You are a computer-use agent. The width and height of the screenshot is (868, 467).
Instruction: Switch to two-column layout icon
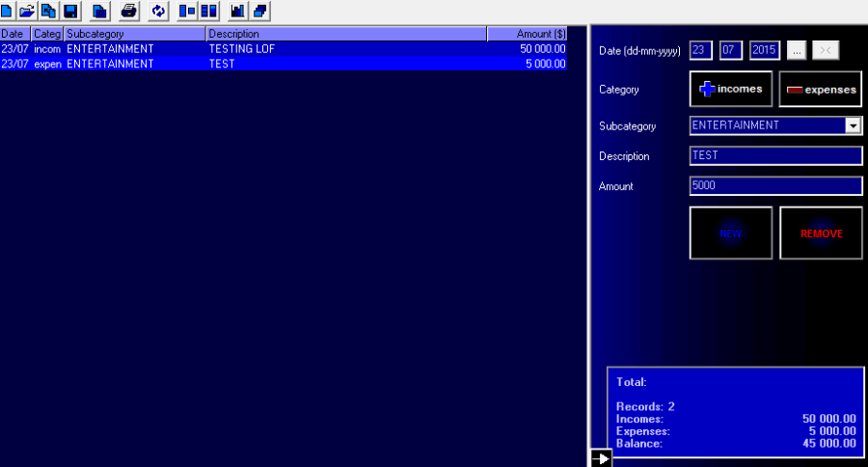point(208,11)
